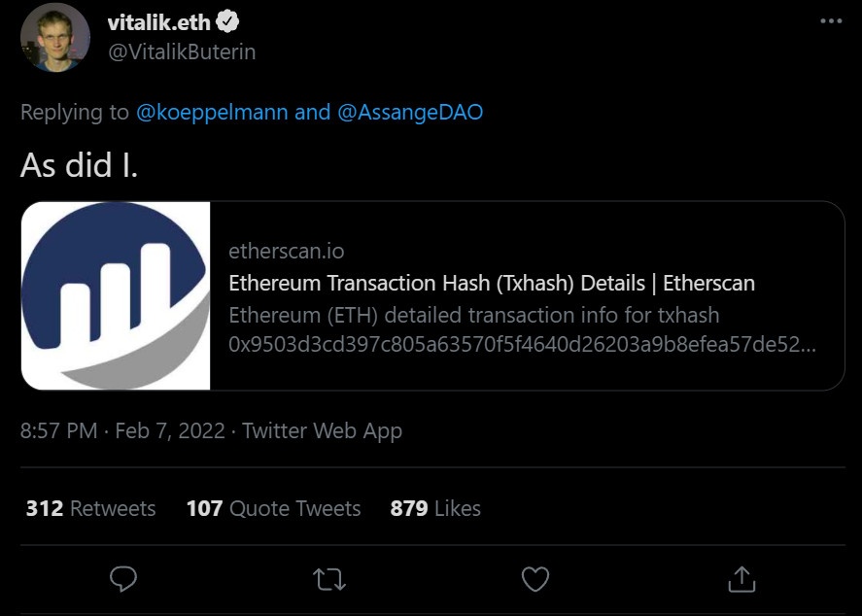Screen dimensions: 862x616
Task: Click the 8:57 PM · Feb 7, 2022 timestamp
Action: [122, 430]
